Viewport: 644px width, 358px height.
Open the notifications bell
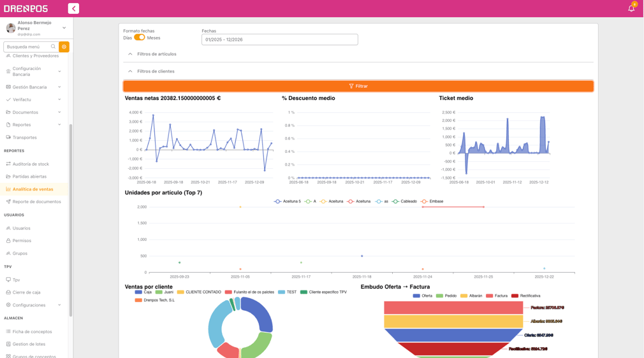click(631, 8)
